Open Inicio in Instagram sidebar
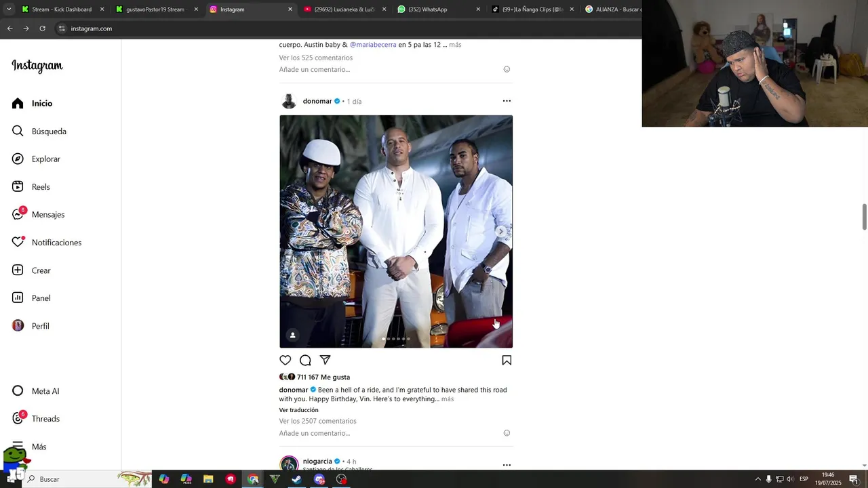Screen dimensions: 868x488 [33, 103]
